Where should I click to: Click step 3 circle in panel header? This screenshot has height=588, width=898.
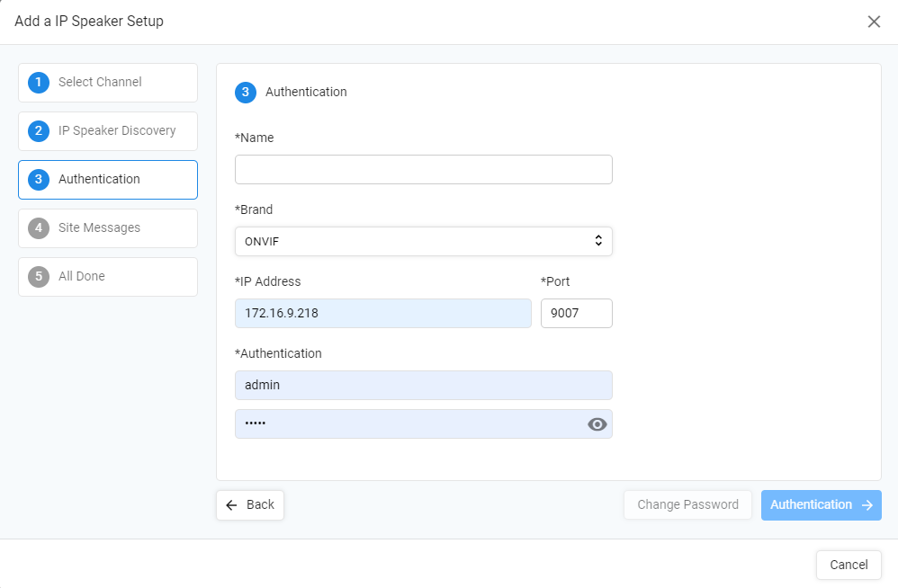246,92
